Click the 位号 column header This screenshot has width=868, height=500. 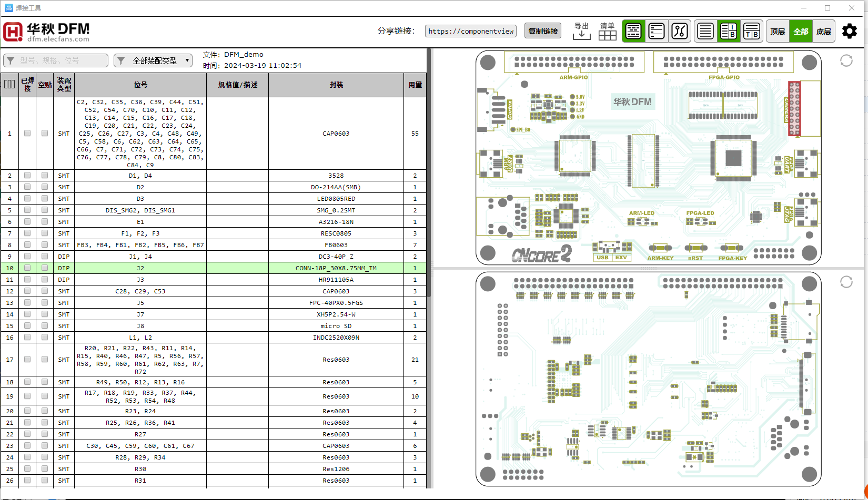click(x=140, y=85)
